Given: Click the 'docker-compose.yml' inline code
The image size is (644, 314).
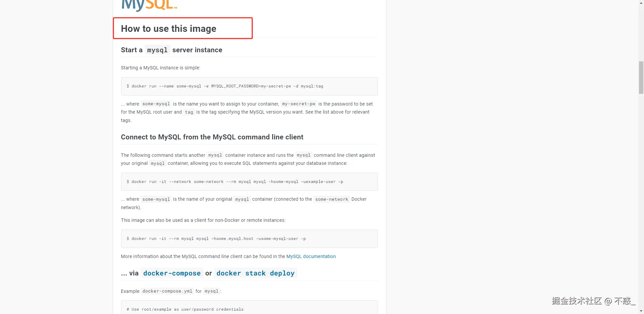Looking at the screenshot, I should 167,291.
